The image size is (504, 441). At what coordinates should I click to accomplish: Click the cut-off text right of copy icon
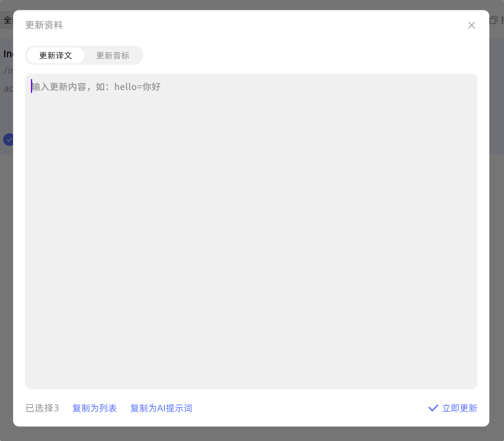tap(502, 20)
